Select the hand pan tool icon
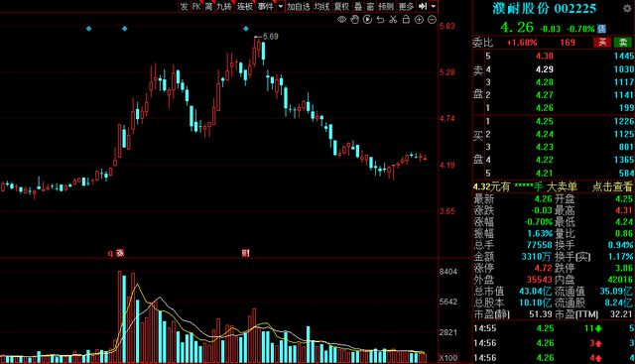 (354, 20)
